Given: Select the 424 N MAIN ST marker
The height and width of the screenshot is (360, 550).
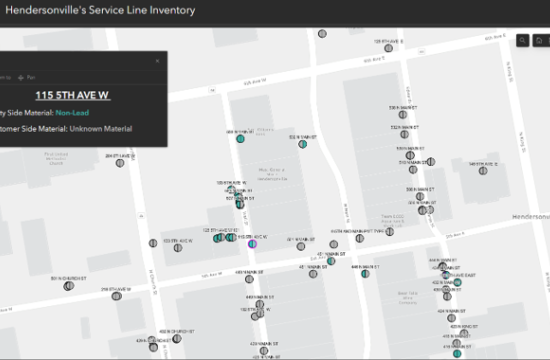Looking at the screenshot, I should tap(451, 318).
